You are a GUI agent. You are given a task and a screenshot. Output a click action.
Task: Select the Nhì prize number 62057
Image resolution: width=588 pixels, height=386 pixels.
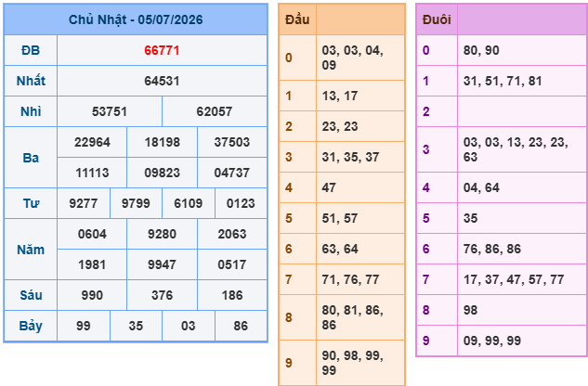215,111
